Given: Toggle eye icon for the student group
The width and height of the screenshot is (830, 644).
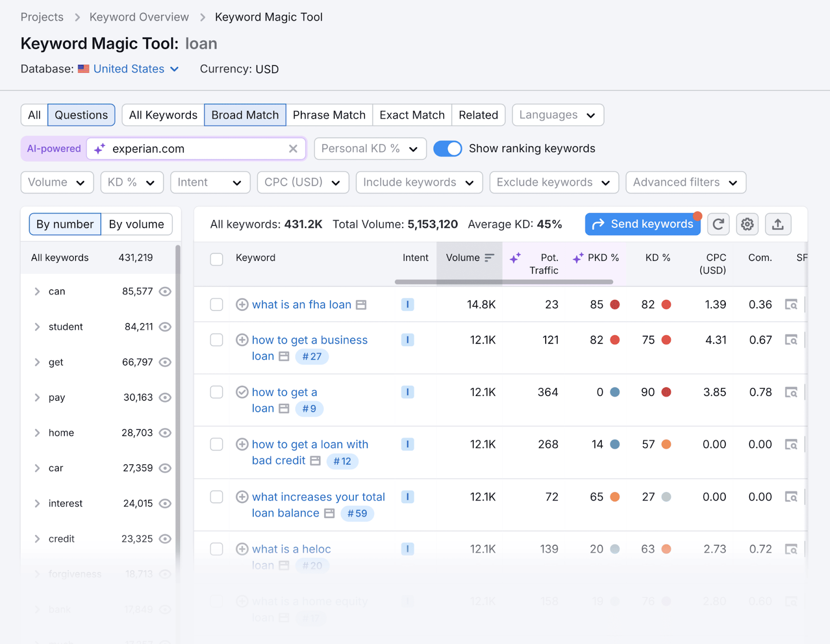Looking at the screenshot, I should pos(165,327).
